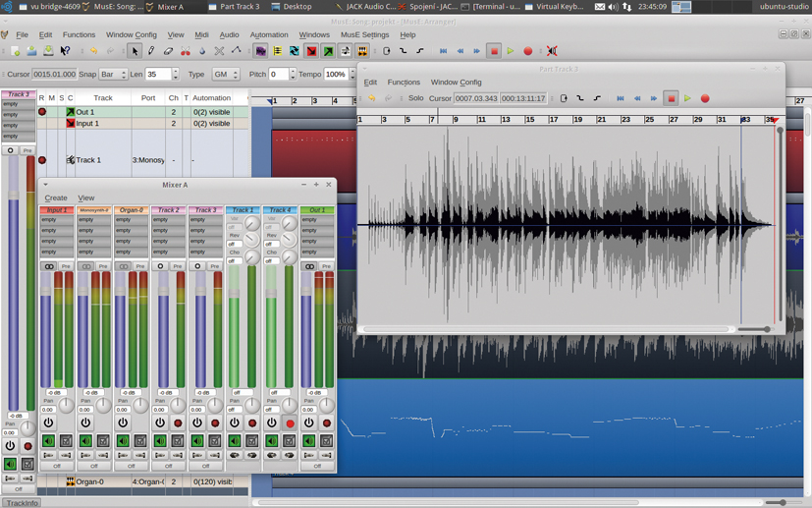Save the song with toolbar icon
Viewport: 812px width, 508px height.
pos(48,51)
